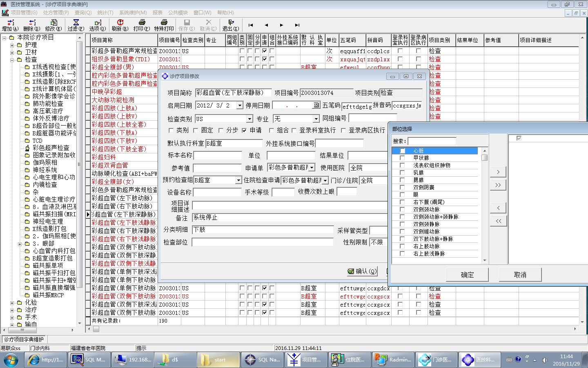Click the 增加 (Add) toolbar icon
588x368 pixels.
click(x=10, y=25)
